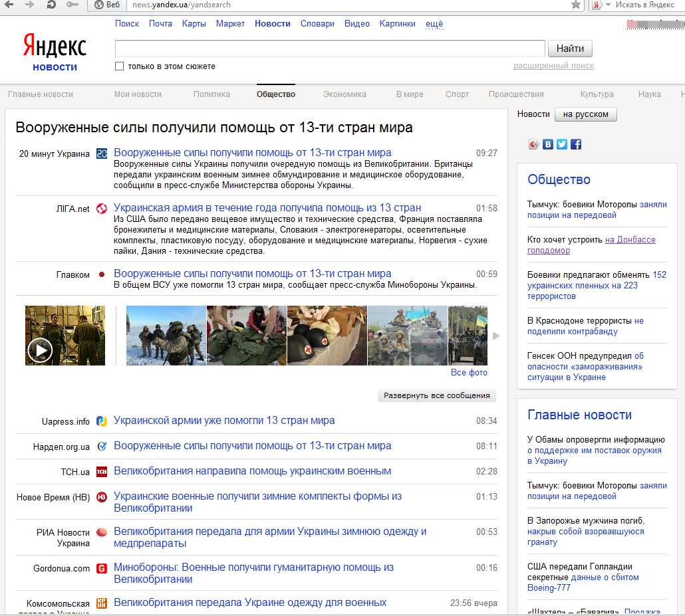685x616 pixels.
Task: Click the browser reload icon
Action: click(51, 5)
